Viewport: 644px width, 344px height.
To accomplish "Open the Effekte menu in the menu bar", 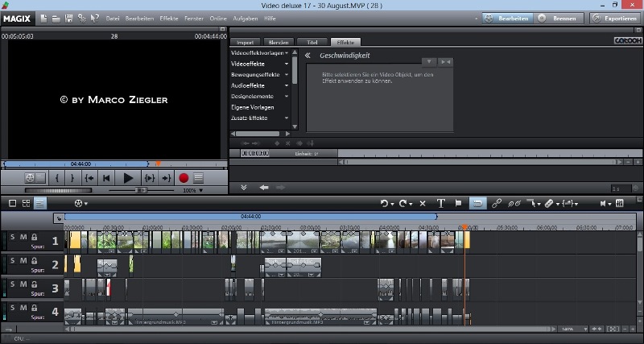I will [x=169, y=19].
